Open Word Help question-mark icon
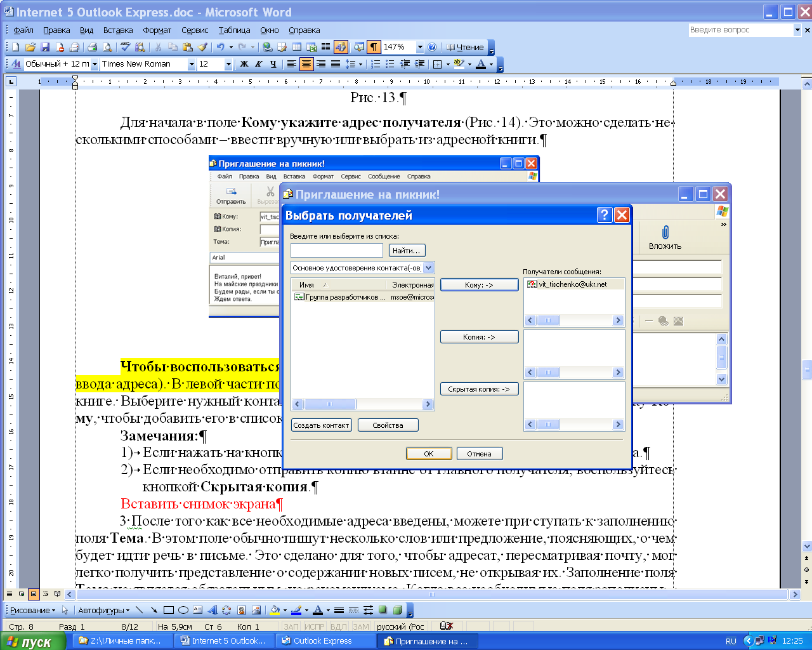This screenshot has height=650, width=812. (432, 47)
